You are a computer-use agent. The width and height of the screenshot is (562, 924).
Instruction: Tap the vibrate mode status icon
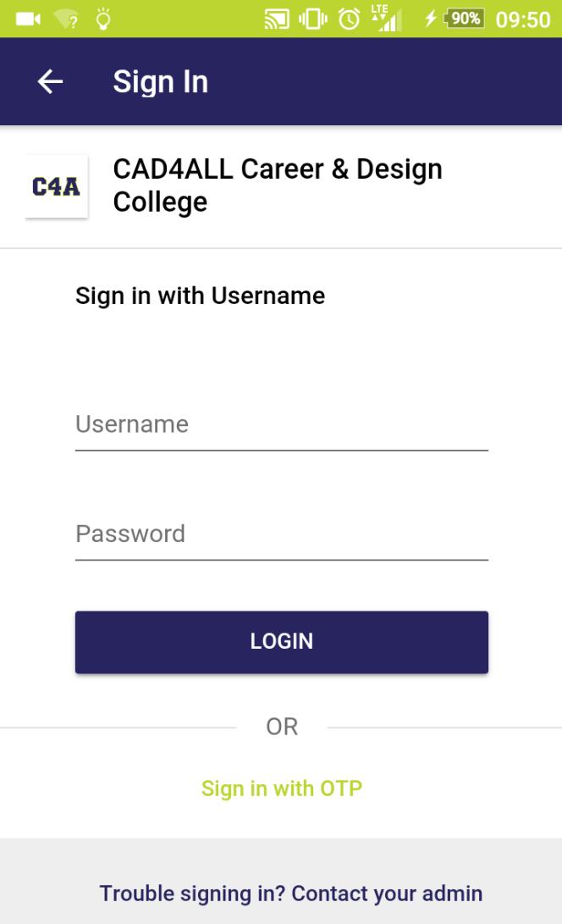click(x=313, y=19)
